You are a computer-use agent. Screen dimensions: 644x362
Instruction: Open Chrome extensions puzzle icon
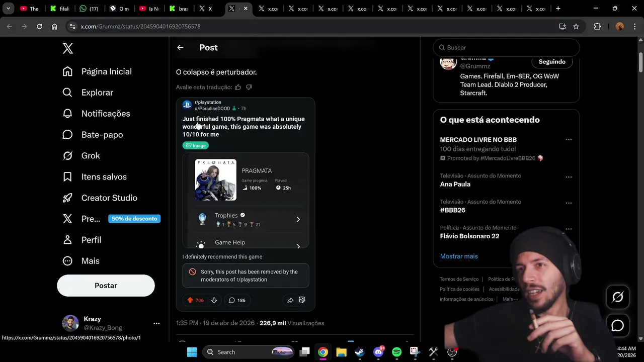[597, 26]
